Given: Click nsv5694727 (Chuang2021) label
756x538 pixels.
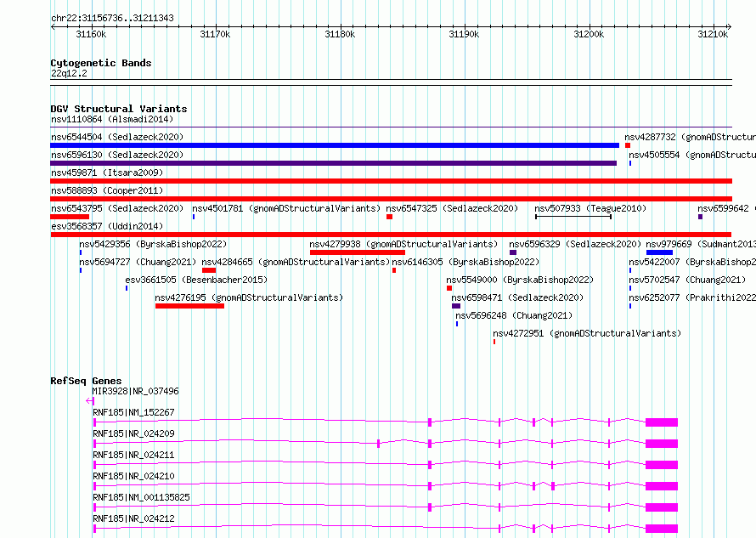Looking at the screenshot, I should (x=138, y=262).
